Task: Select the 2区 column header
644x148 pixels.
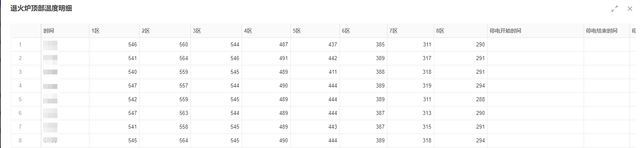Action: point(165,31)
